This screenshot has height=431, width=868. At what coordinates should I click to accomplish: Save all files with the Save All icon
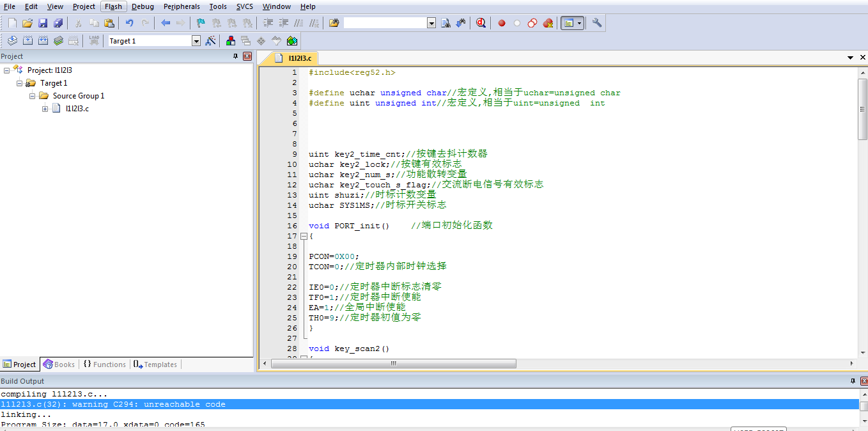coord(58,23)
